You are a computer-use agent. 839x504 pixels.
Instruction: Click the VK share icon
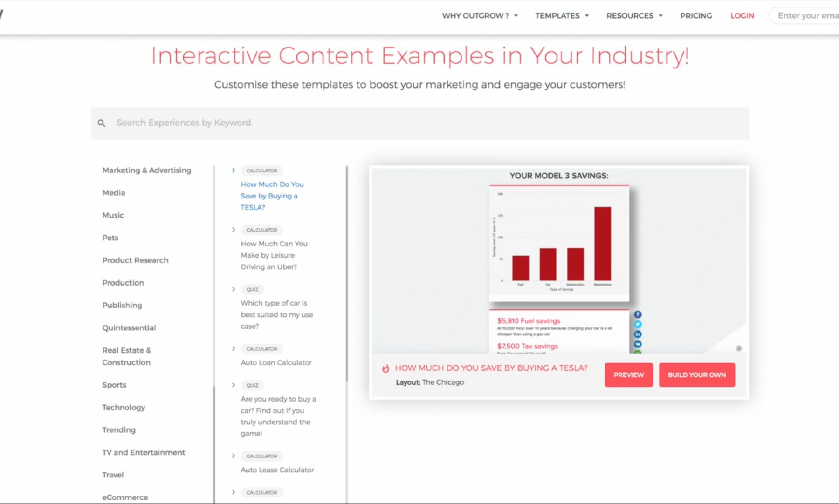point(638,344)
